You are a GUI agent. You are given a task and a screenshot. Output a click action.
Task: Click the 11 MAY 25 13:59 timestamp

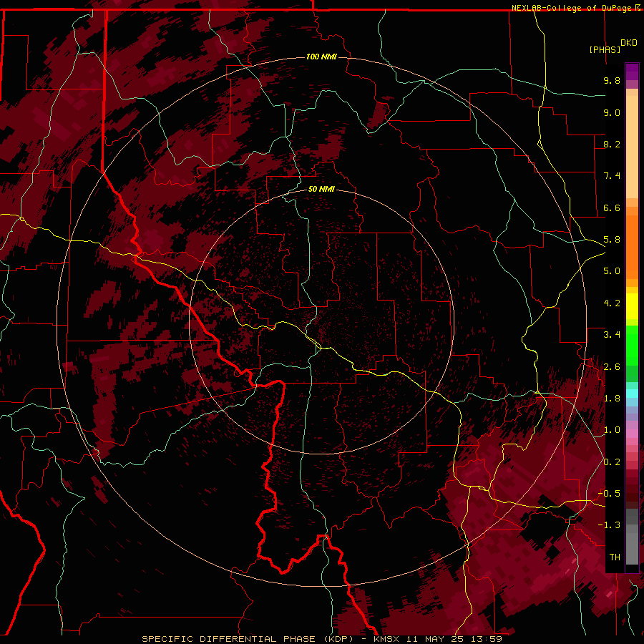pos(454,639)
